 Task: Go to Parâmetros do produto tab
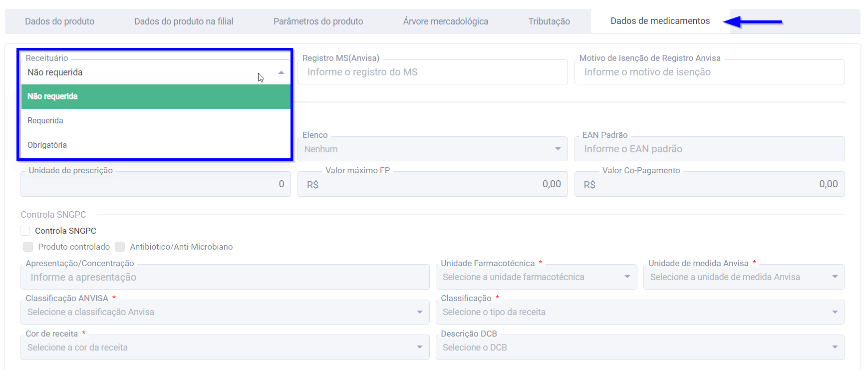pos(318,21)
